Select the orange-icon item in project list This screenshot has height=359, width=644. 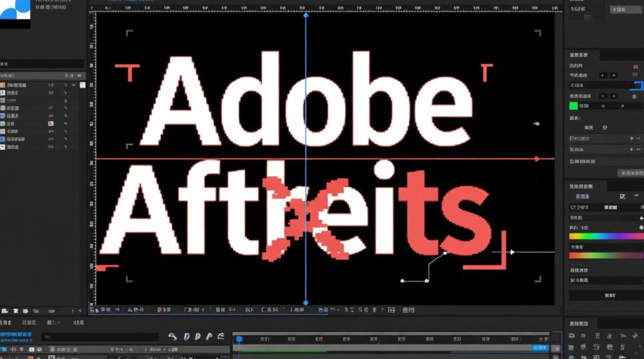point(2,85)
